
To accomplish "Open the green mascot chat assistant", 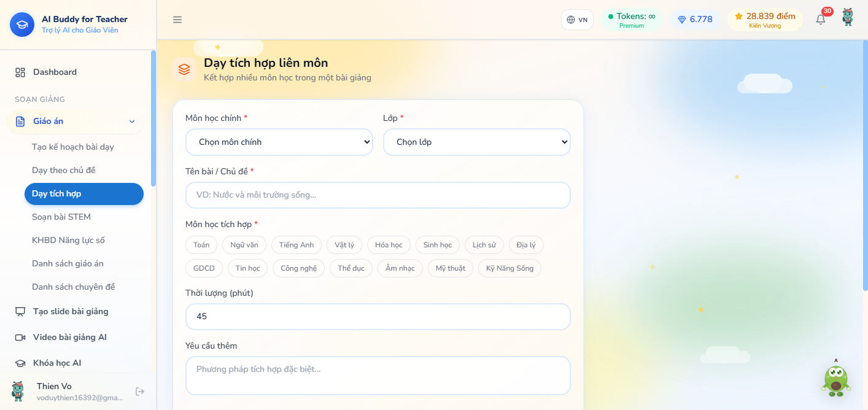I will [835, 379].
